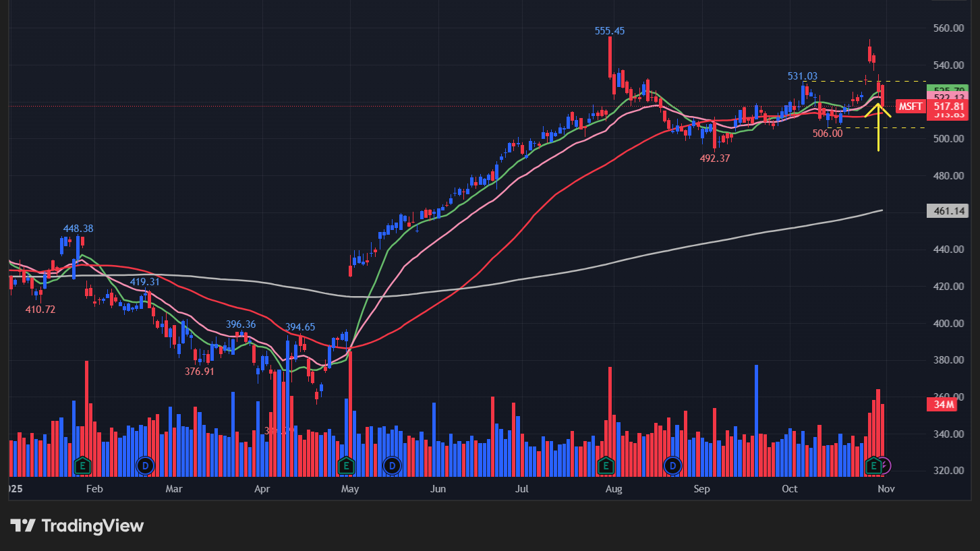
Task: Click the earnings marker in late January
Action: click(82, 465)
